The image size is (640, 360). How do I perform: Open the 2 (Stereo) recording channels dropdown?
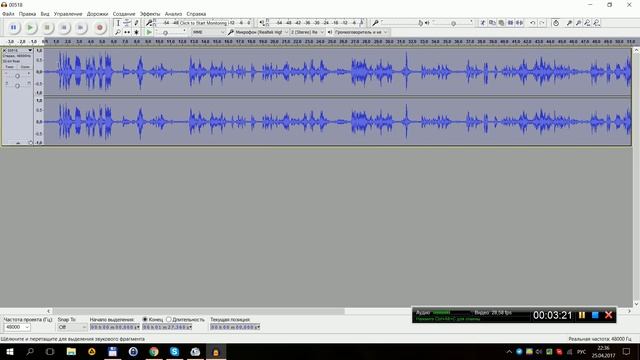point(307,32)
